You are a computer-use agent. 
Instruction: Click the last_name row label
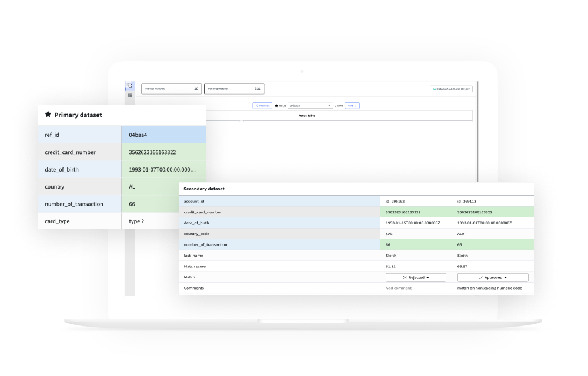pos(193,256)
